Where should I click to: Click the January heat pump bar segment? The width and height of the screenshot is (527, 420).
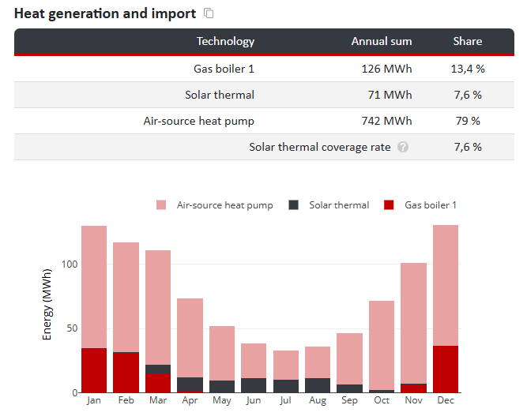pos(94,287)
